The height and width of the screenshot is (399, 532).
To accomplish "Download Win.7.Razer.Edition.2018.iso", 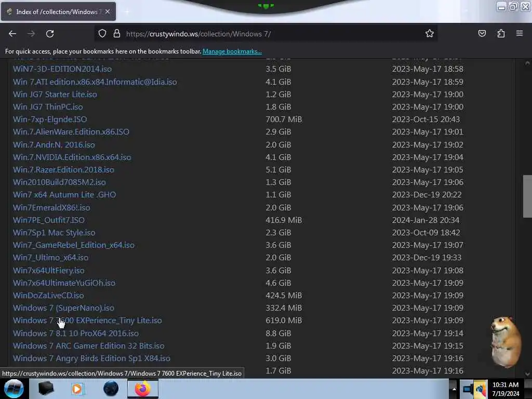I will 63,170.
